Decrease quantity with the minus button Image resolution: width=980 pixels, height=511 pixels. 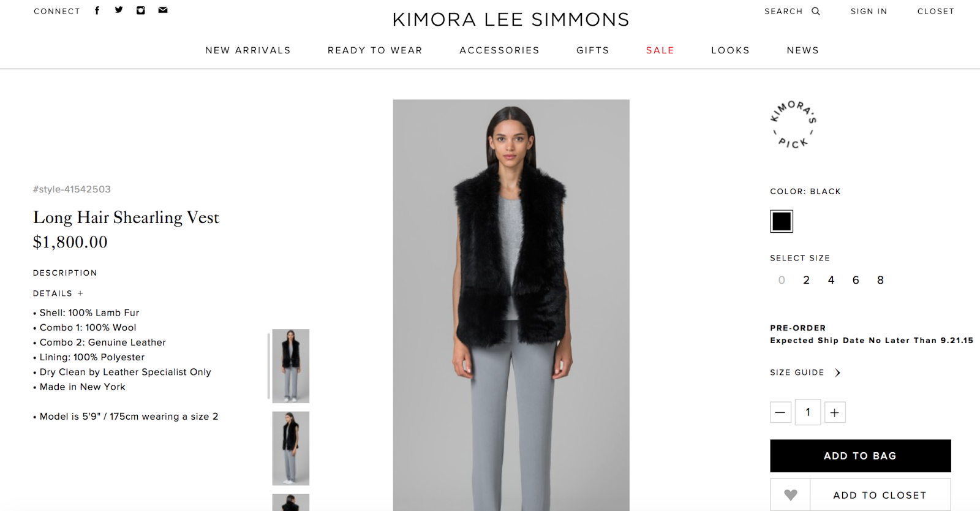pos(780,412)
